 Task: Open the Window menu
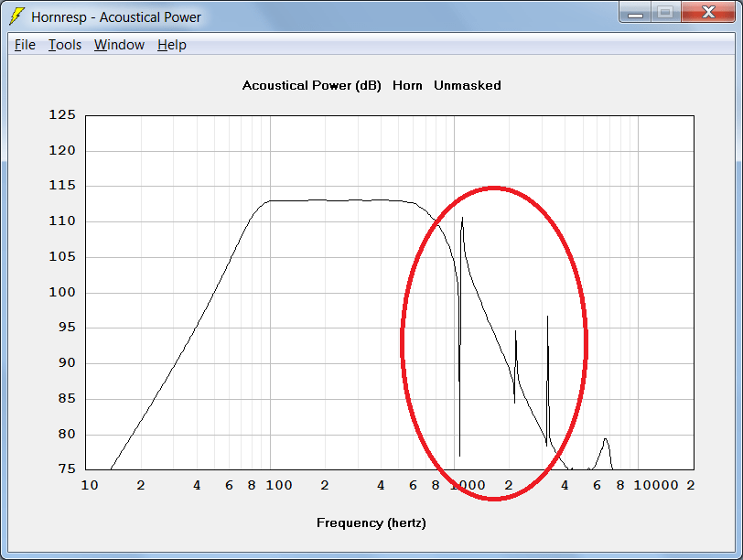pos(119,45)
